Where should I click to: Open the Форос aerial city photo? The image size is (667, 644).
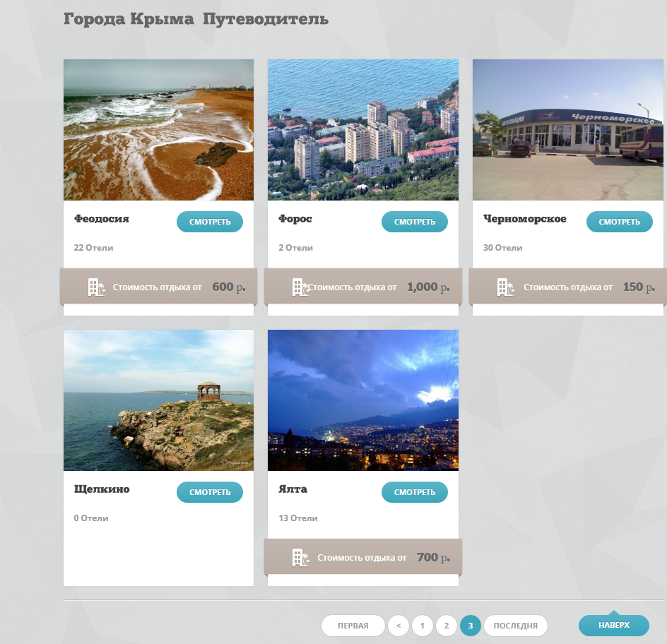click(363, 130)
